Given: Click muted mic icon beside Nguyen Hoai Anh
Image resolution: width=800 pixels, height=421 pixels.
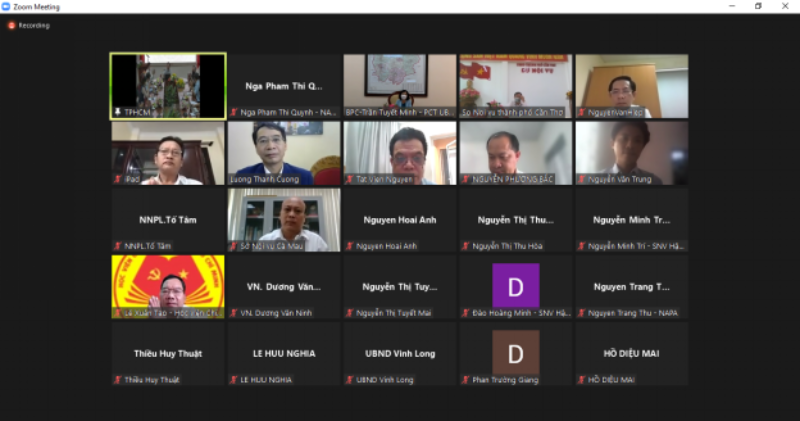Looking at the screenshot, I should click(350, 246).
